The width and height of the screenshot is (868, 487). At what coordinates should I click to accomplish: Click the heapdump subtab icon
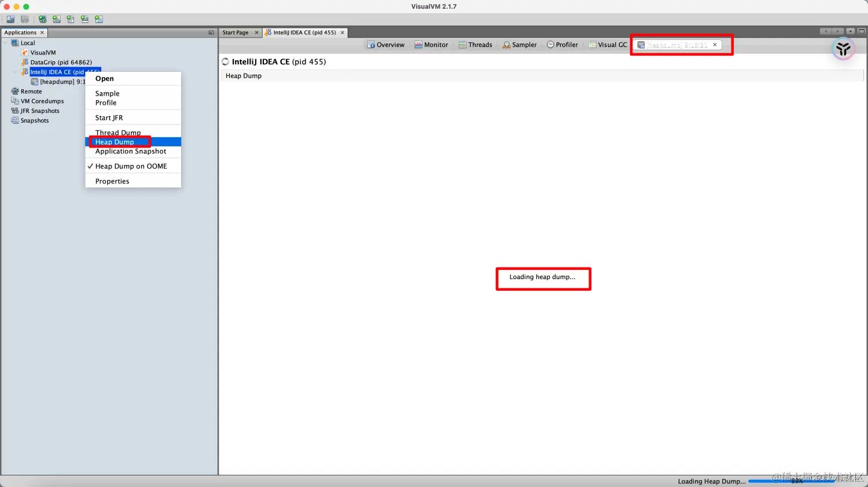(x=641, y=45)
